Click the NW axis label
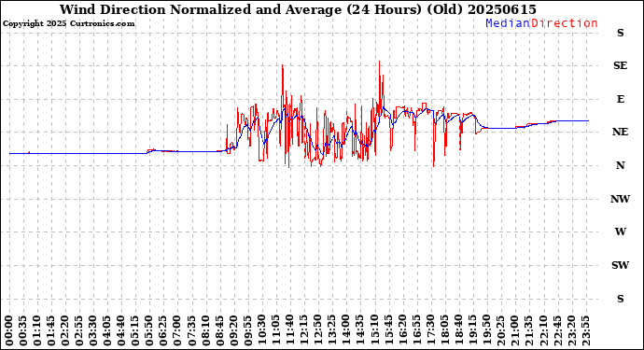This screenshot has width=644, height=350. pos(620,199)
